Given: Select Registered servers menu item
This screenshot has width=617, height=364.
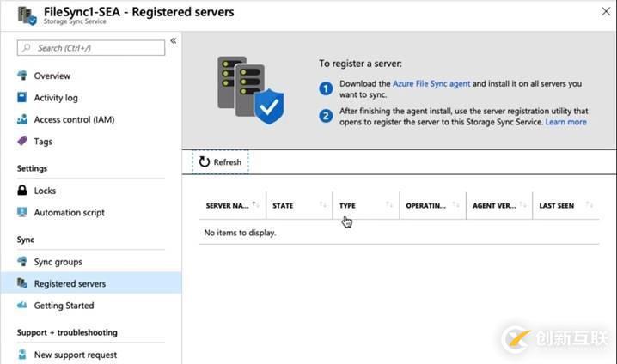Looking at the screenshot, I should (91, 283).
